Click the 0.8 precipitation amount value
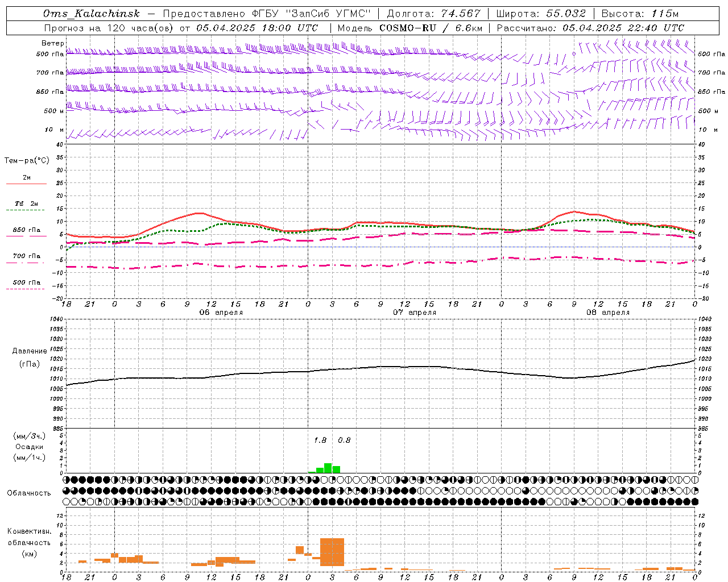This screenshot has width=728, height=582. click(x=344, y=440)
